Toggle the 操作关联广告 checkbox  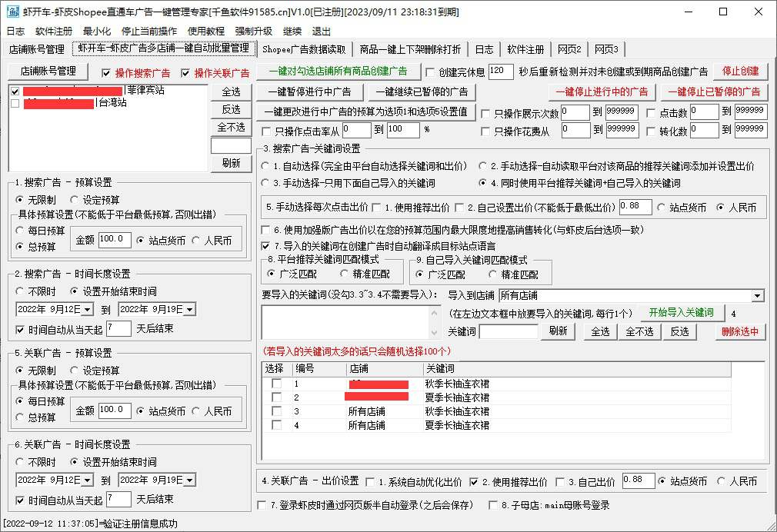pos(185,73)
